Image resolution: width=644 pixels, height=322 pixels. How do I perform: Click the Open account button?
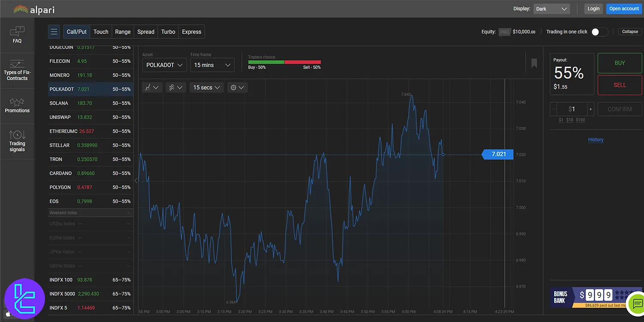pos(624,9)
